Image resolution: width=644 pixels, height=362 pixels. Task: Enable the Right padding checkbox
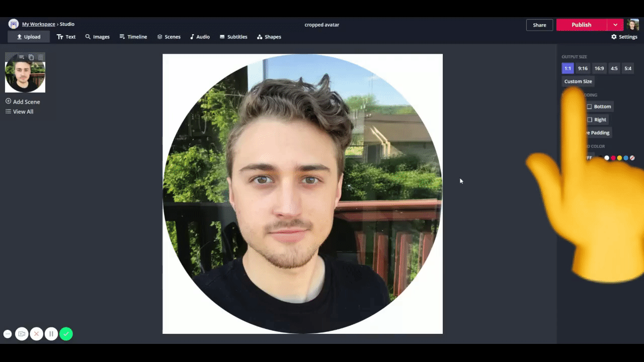[589, 120]
